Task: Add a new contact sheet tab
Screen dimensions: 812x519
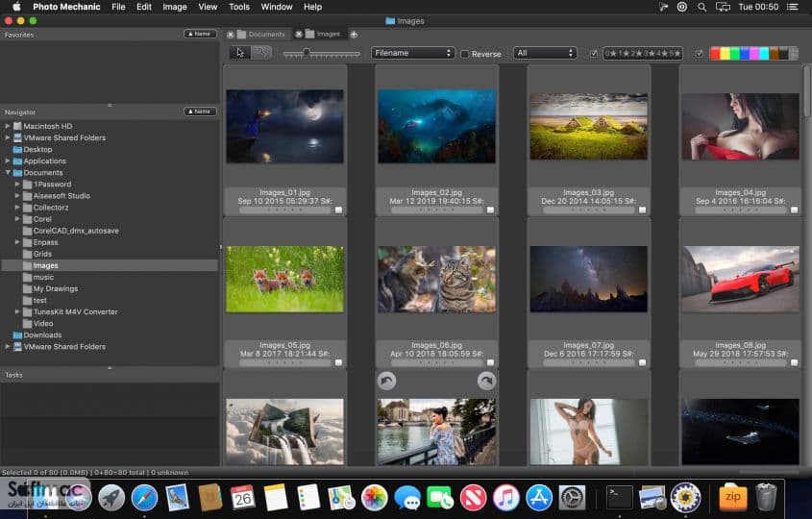Action: (354, 35)
